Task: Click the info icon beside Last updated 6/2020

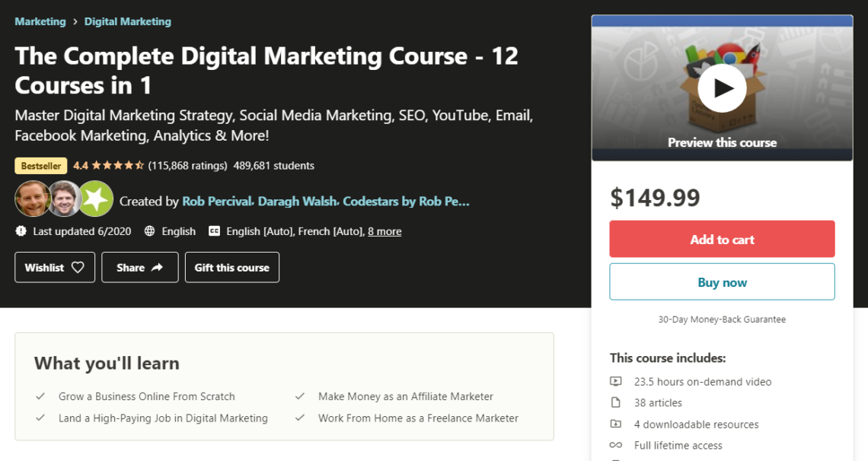Action: click(x=21, y=230)
